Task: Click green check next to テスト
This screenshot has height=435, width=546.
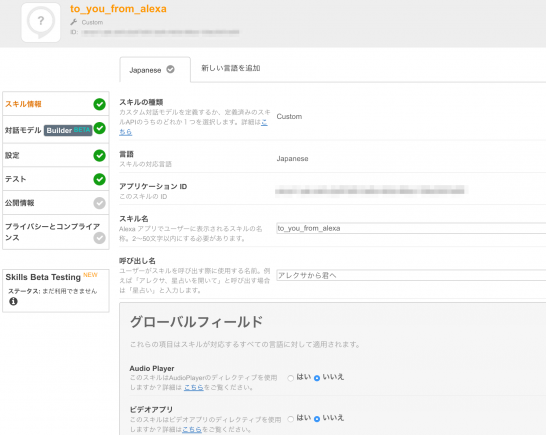Action: (x=99, y=179)
